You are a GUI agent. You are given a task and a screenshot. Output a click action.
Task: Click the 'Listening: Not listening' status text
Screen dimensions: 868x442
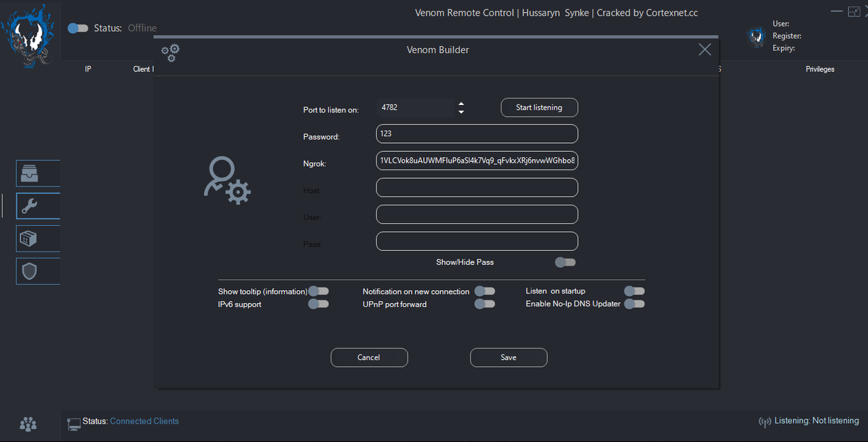(816, 421)
